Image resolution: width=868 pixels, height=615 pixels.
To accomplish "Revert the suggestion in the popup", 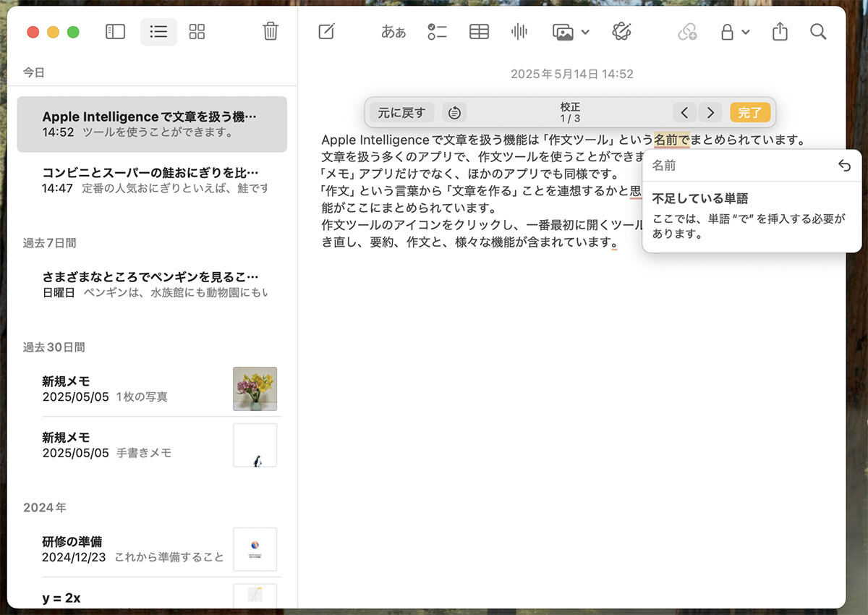I will pyautogui.click(x=844, y=166).
